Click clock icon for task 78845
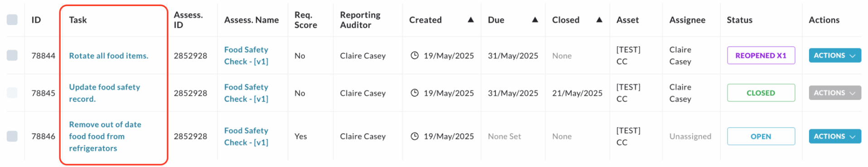The image size is (868, 167). click(414, 93)
